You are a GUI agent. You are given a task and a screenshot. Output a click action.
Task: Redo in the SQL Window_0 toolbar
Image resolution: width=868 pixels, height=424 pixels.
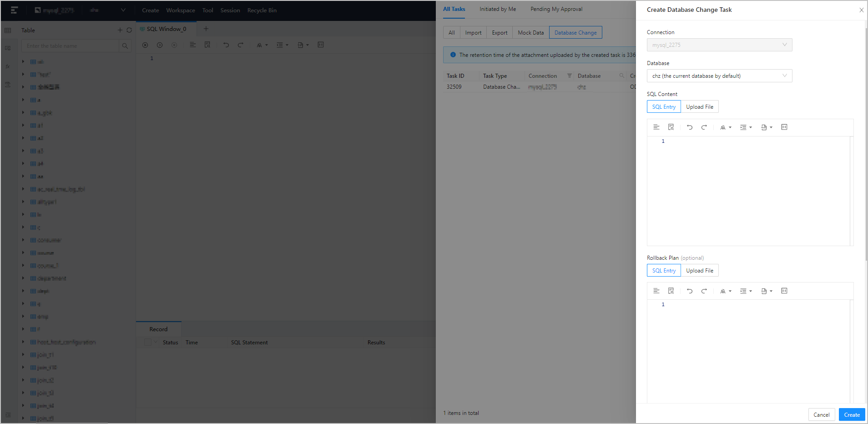[x=241, y=45]
